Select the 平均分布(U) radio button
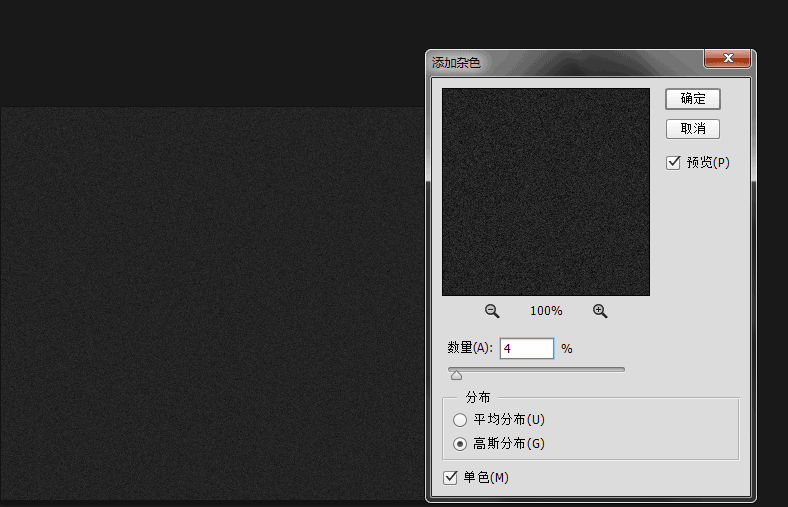788x507 pixels. coord(460,420)
